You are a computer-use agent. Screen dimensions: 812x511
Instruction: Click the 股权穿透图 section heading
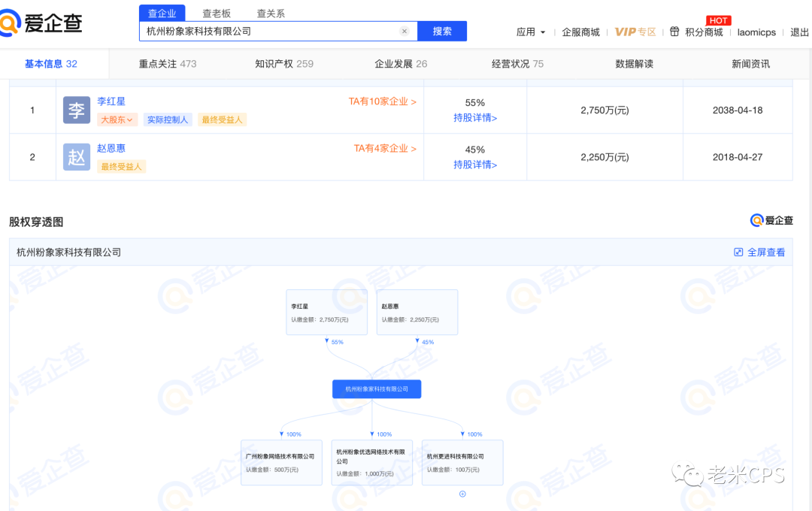(36, 222)
